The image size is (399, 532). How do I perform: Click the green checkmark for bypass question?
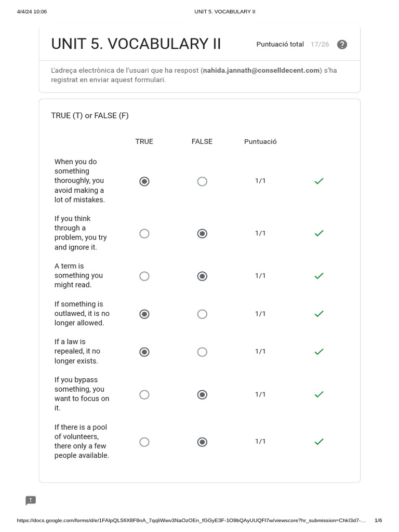tap(319, 394)
